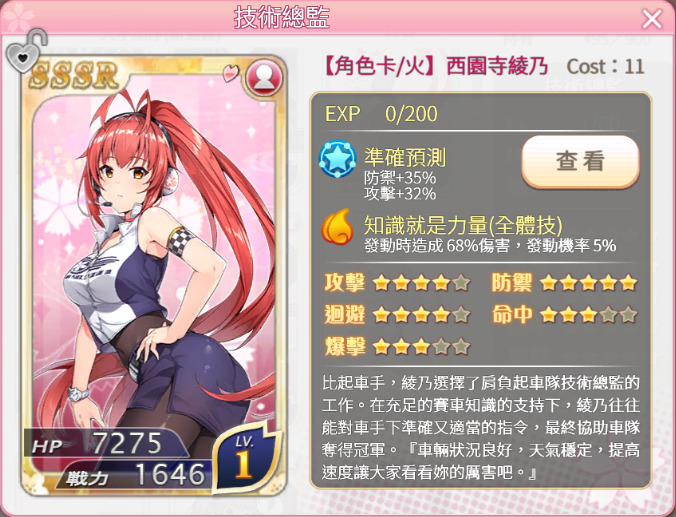Image resolution: width=676 pixels, height=517 pixels.
Task: Close the 技術總監 dialog with the X
Action: (x=651, y=19)
